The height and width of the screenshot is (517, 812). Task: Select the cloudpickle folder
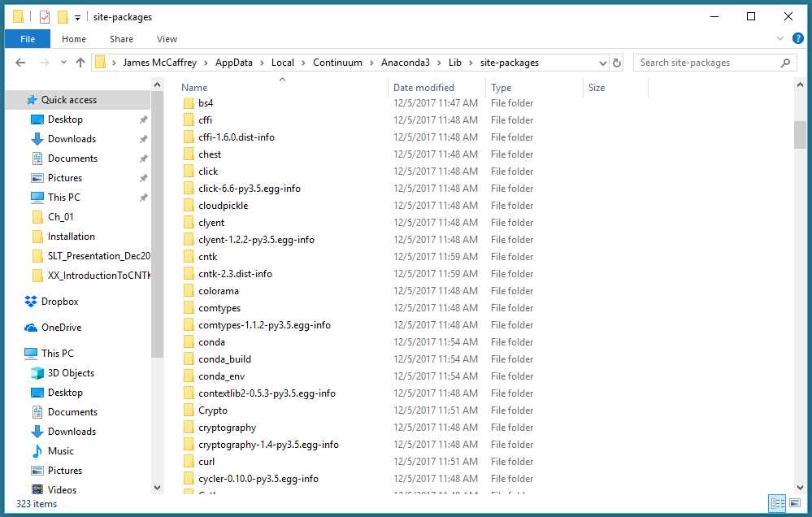224,206
